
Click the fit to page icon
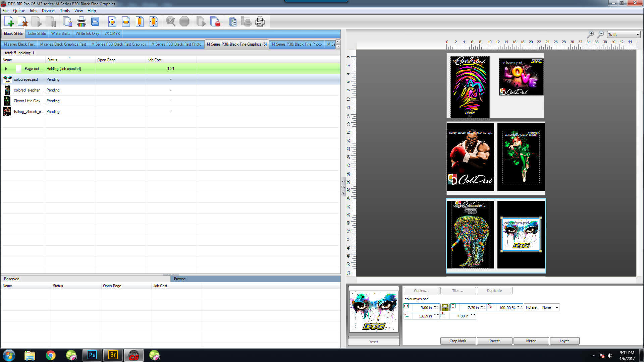[154, 22]
